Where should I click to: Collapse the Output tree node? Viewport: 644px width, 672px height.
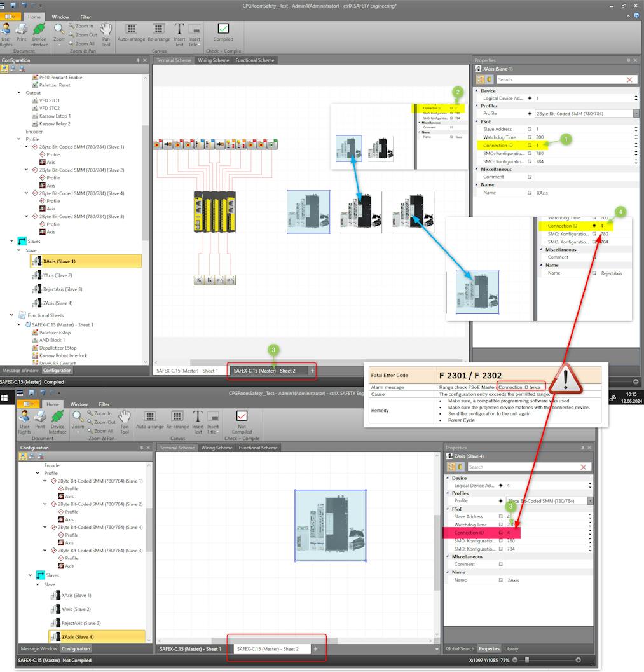tap(20, 93)
